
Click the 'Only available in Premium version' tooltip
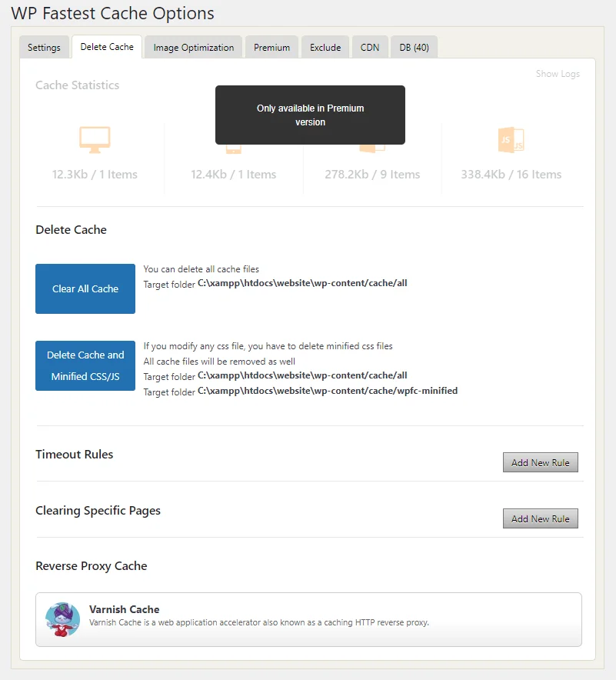311,115
